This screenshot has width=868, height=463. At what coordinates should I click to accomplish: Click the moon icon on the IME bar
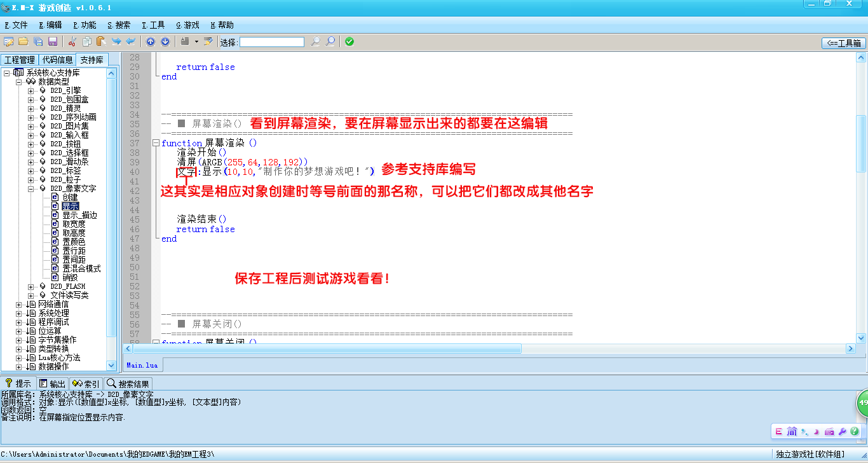coord(817,431)
